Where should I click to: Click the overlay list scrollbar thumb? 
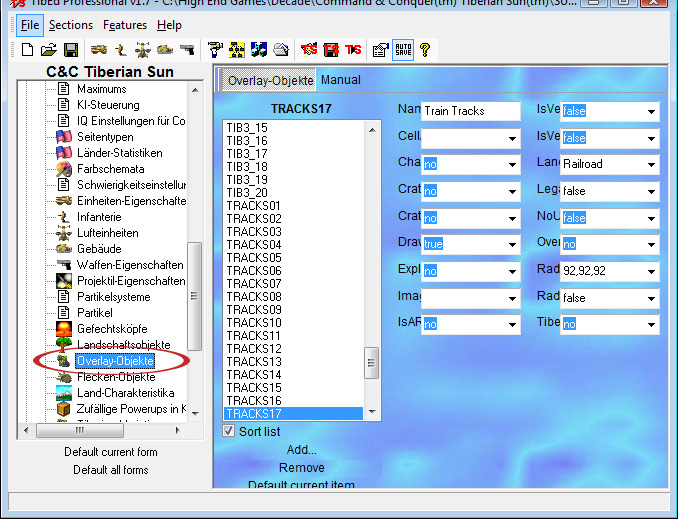(371, 363)
